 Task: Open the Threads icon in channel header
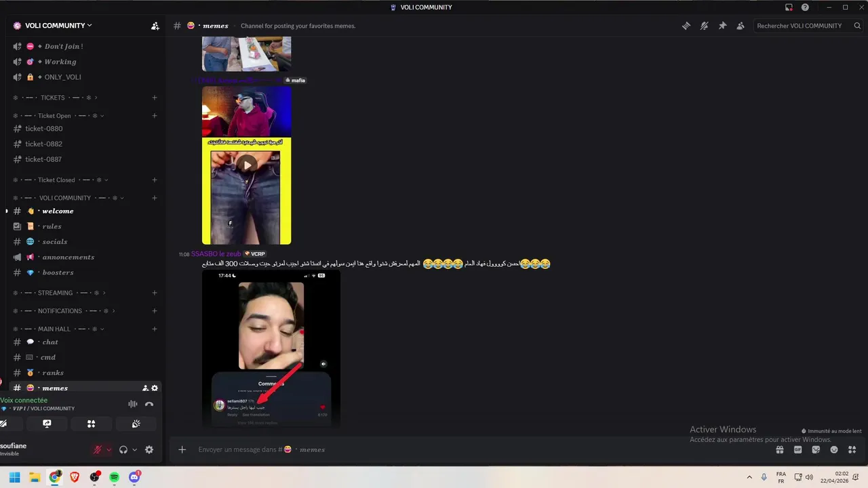[x=686, y=26]
